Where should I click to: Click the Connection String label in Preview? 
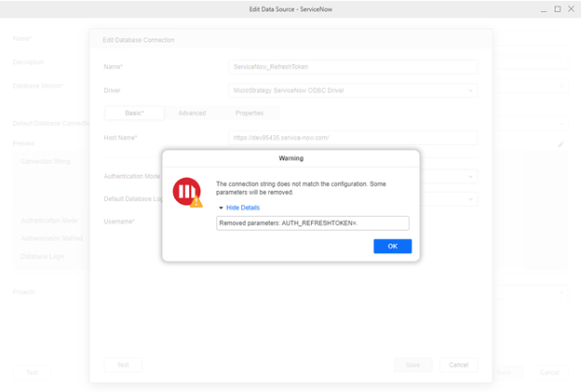click(46, 161)
